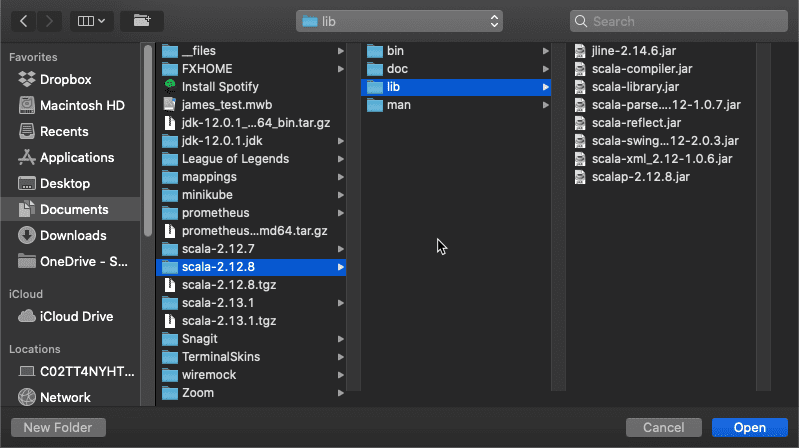Open Applications in the sidebar

tap(76, 158)
